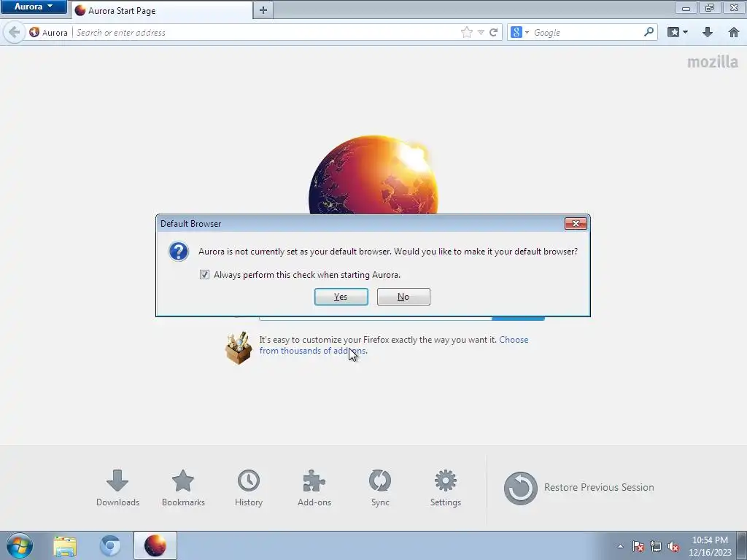
Task: Go to the Home page icon
Action: [734, 32]
